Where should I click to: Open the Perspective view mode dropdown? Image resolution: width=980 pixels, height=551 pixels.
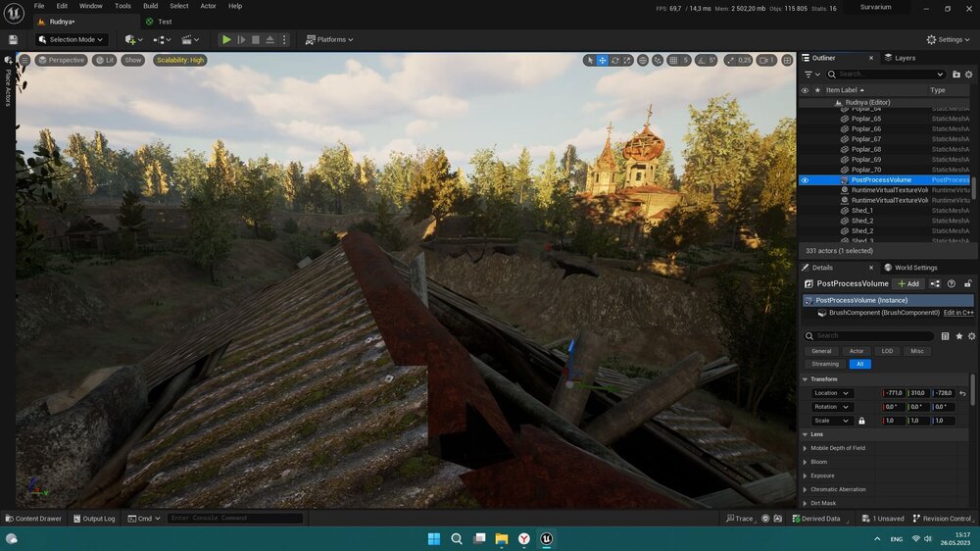tap(61, 60)
